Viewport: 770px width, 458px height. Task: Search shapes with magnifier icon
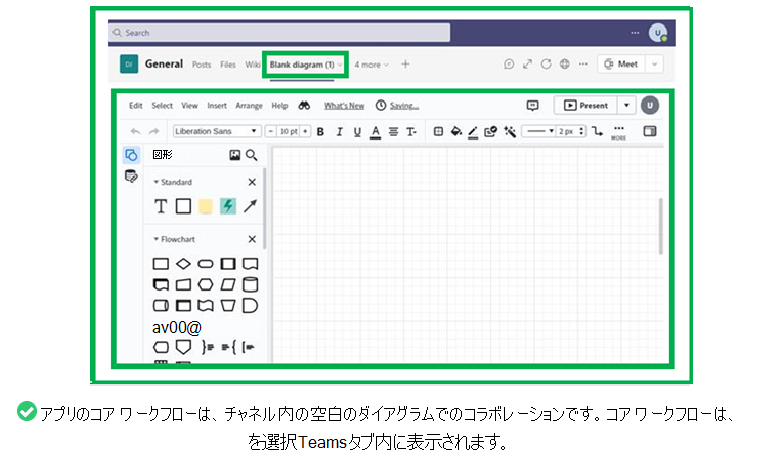pos(251,155)
